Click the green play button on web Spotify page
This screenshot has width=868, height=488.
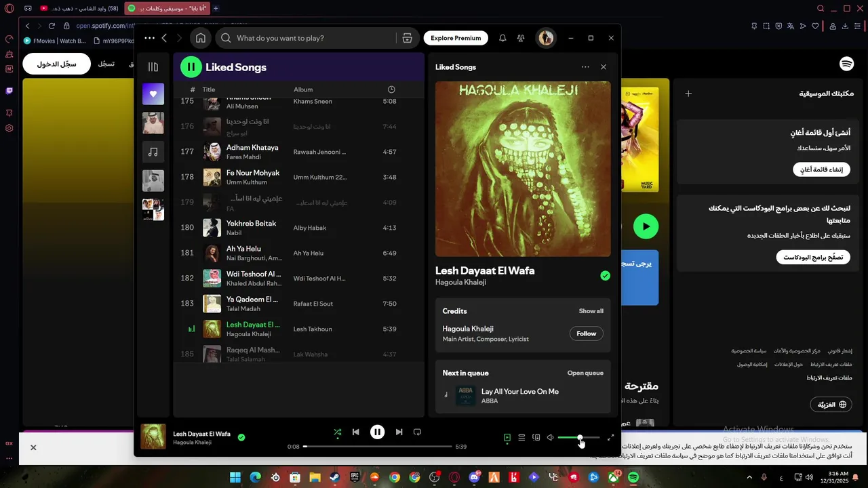point(646,226)
